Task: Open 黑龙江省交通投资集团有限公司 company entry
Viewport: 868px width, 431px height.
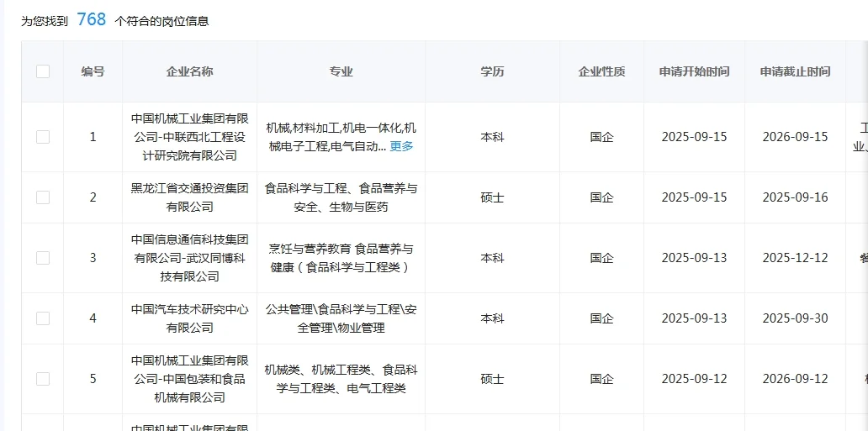Action: pos(190,197)
